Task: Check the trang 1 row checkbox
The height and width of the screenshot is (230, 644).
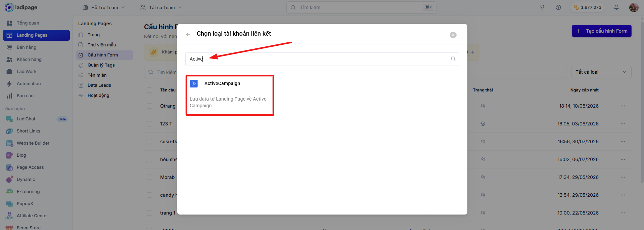Action: [x=149, y=213]
